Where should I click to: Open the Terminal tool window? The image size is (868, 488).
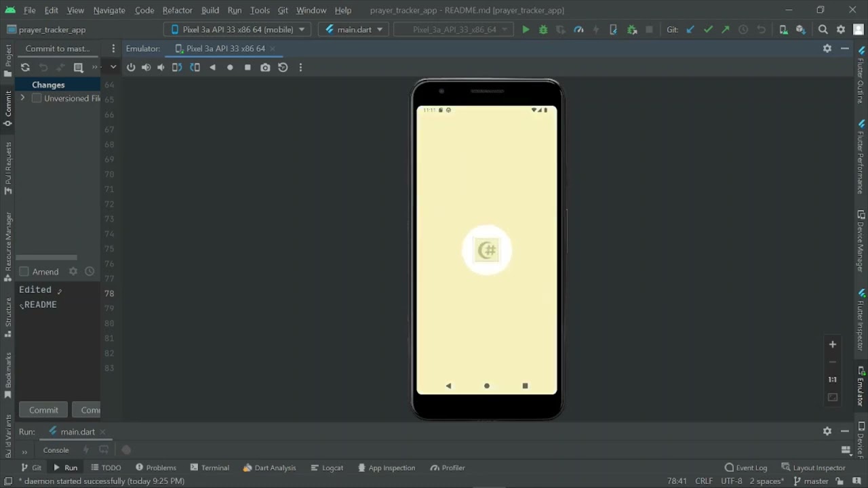coord(210,468)
